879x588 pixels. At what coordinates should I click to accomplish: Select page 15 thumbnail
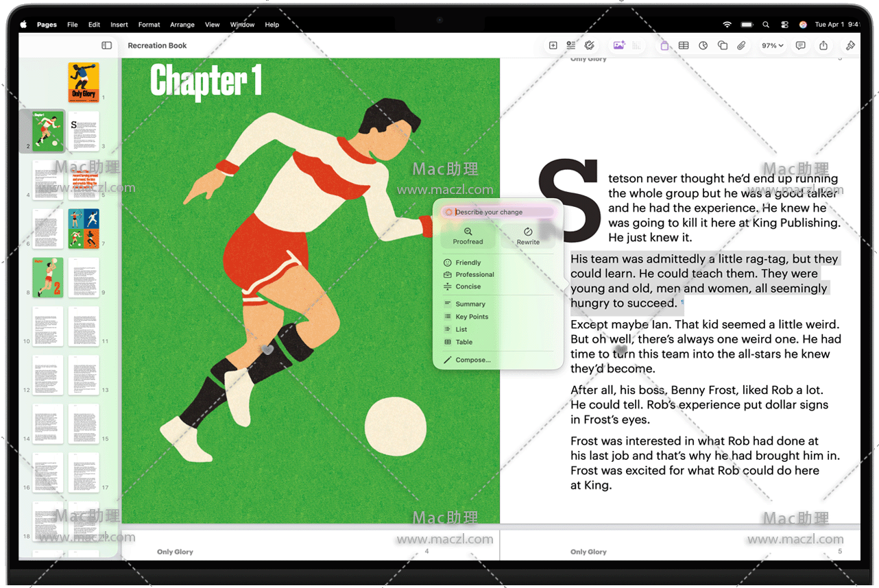(84, 424)
